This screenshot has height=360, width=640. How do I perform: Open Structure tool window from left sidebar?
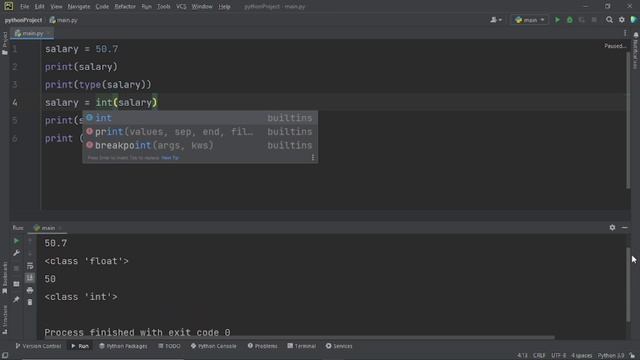[4, 320]
